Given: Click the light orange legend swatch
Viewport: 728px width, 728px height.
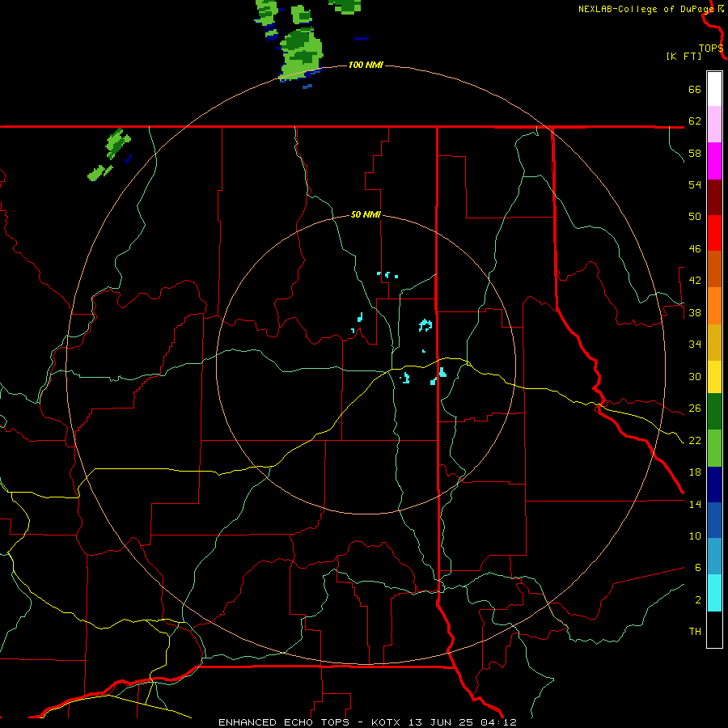Looking at the screenshot, I should 714,306.
